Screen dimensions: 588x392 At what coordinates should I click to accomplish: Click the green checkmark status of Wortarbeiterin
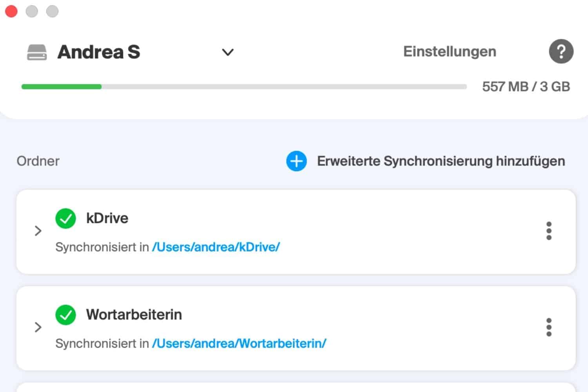coord(65,315)
